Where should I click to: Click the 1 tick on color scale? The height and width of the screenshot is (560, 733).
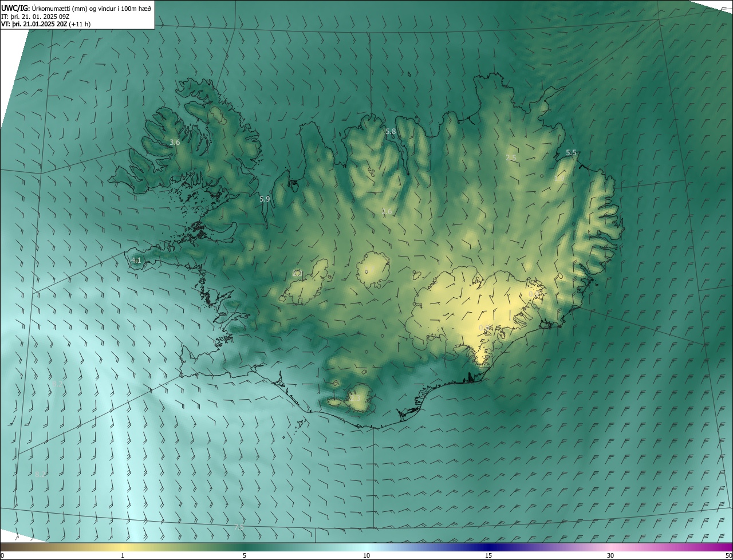click(123, 555)
